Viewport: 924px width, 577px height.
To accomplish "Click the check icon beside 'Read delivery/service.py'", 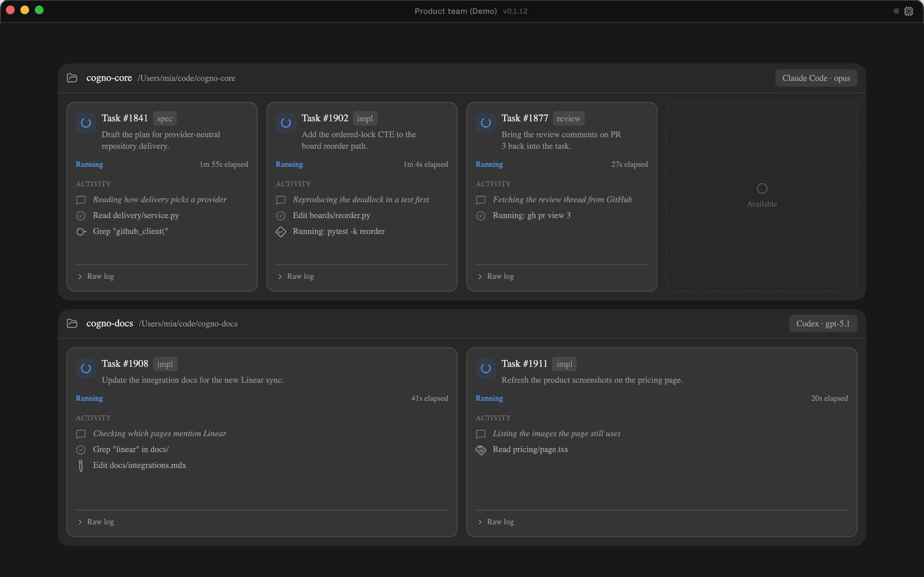I will tap(81, 216).
